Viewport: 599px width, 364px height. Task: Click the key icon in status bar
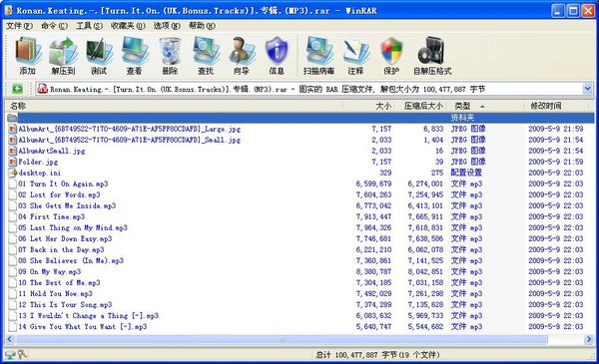pyautogui.click(x=23, y=354)
